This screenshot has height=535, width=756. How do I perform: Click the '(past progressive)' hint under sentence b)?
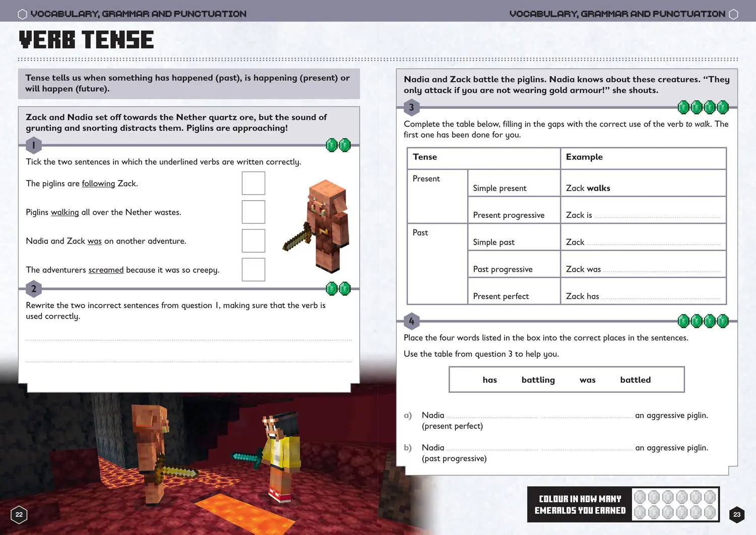454,458
